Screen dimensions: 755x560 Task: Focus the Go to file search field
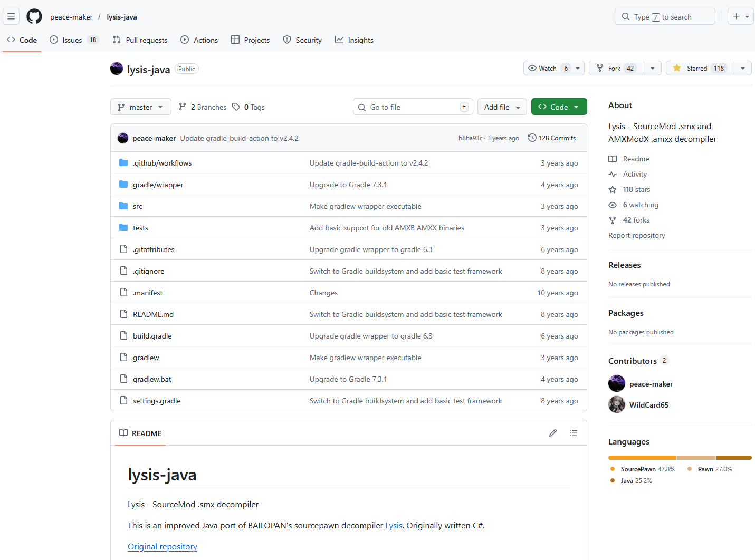coord(413,107)
